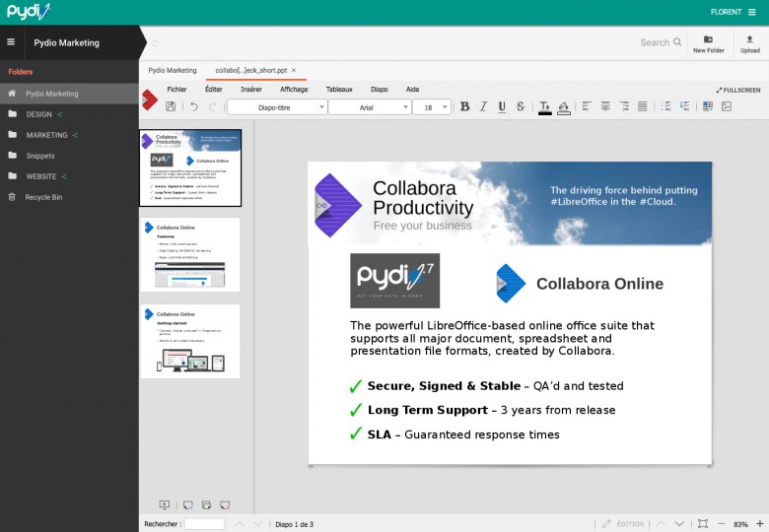769x532 pixels.
Task: Switch to the Pydio Marketing tab
Action: pos(173,71)
